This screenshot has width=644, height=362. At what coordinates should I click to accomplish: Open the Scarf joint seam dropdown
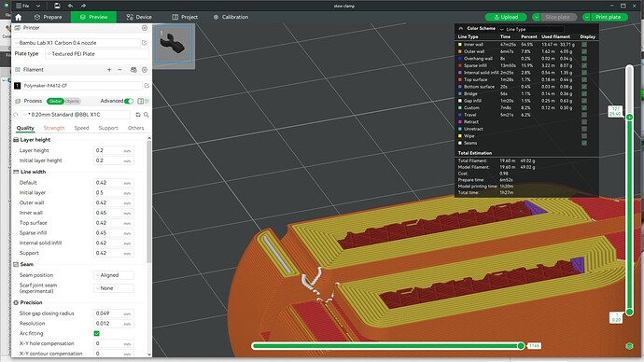[x=114, y=288]
